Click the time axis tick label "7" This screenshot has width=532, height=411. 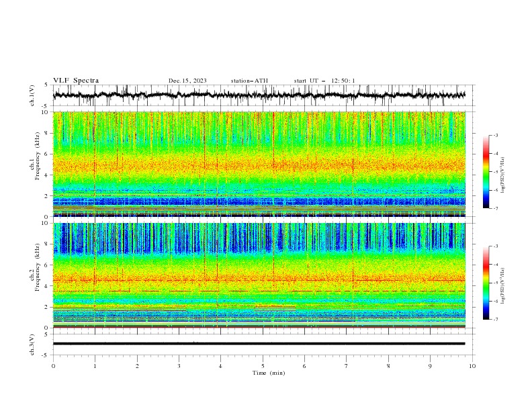(347, 366)
